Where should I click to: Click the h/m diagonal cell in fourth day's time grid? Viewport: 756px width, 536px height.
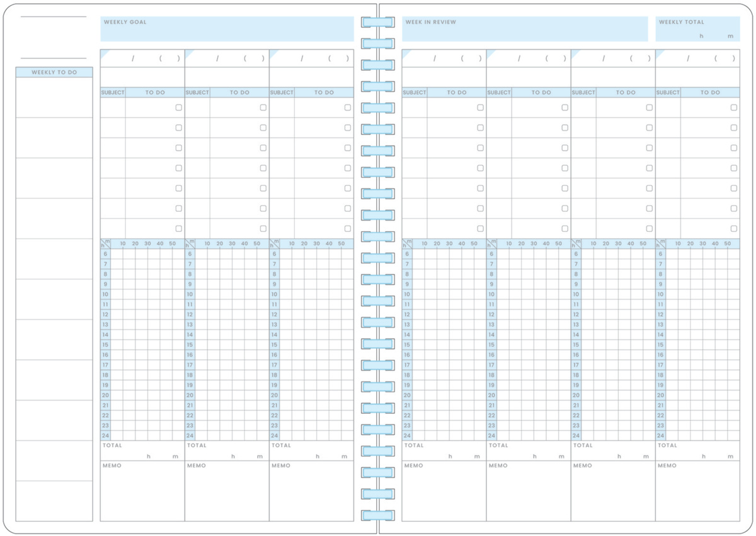(407, 244)
